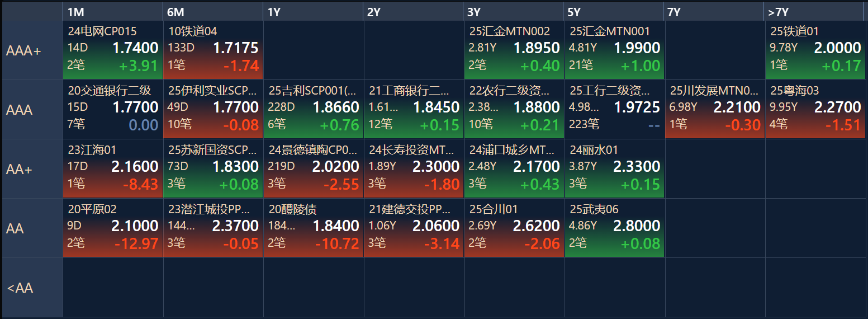This screenshot has height=319, width=868.
Task: Select the 1Y maturity column header
Action: point(314,12)
